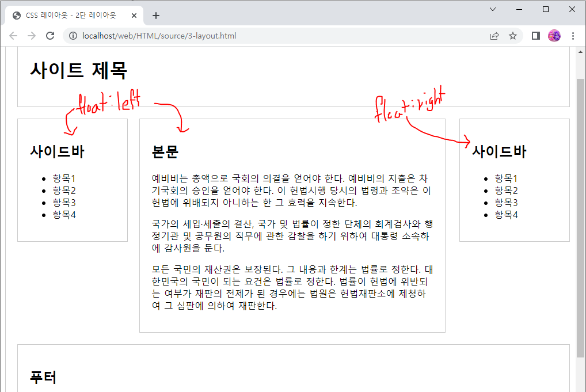Maximize the Chrome window
Screen dimensions: 586x392
[546, 9]
